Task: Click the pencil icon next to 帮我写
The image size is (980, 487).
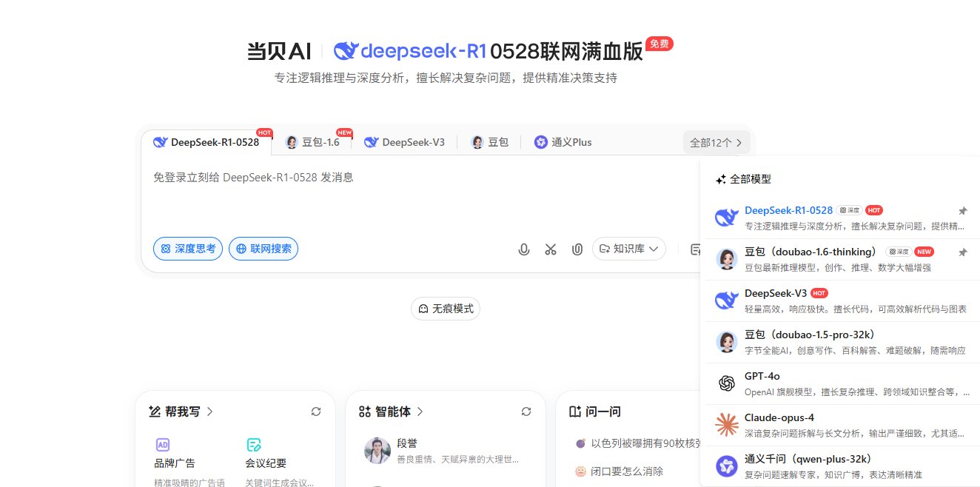Action: (x=155, y=412)
